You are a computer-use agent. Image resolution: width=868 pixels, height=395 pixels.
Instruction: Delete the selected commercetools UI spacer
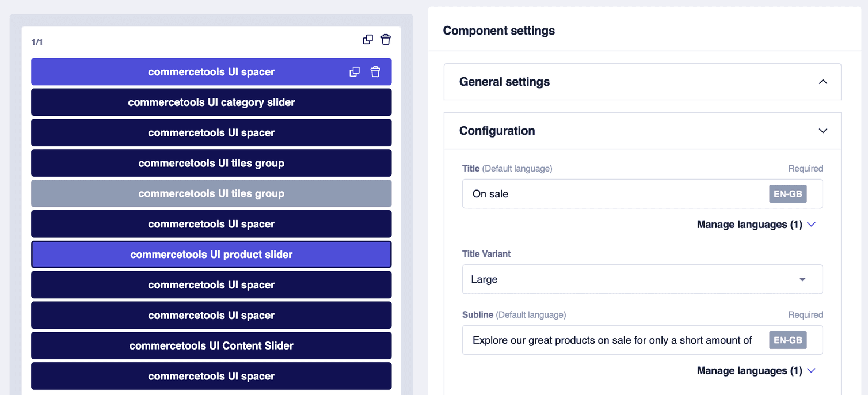[x=375, y=71]
